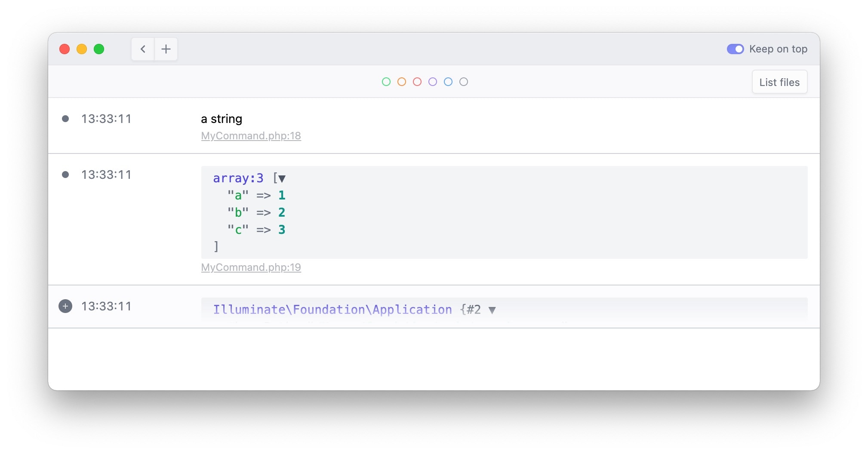868x454 pixels.
Task: Click the plus circle on the Application entry
Action: 65,306
